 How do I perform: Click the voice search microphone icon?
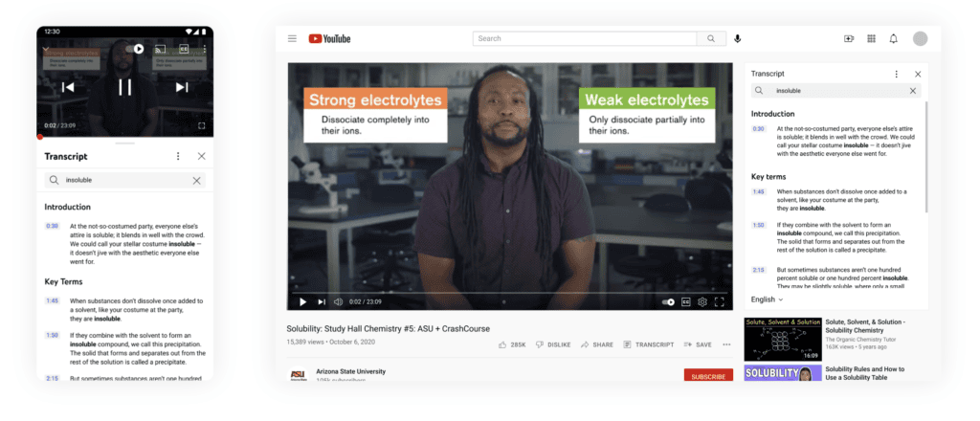[738, 38]
